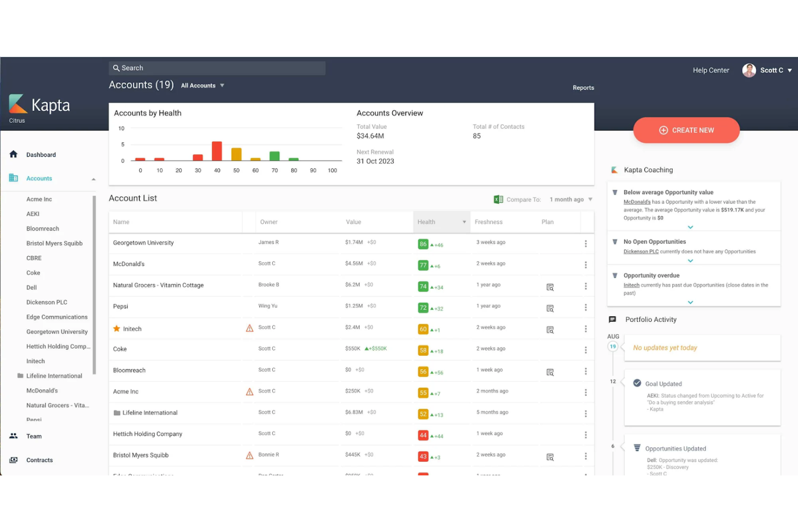This screenshot has width=798, height=532.
Task: Expand Below average Opportunity value coaching card
Action: click(690, 227)
